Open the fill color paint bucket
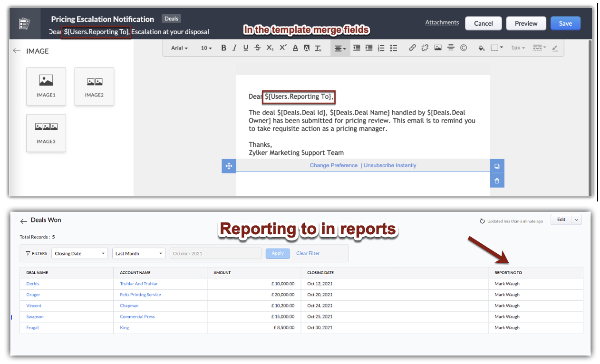The height and width of the screenshot is (364, 600). [x=481, y=48]
